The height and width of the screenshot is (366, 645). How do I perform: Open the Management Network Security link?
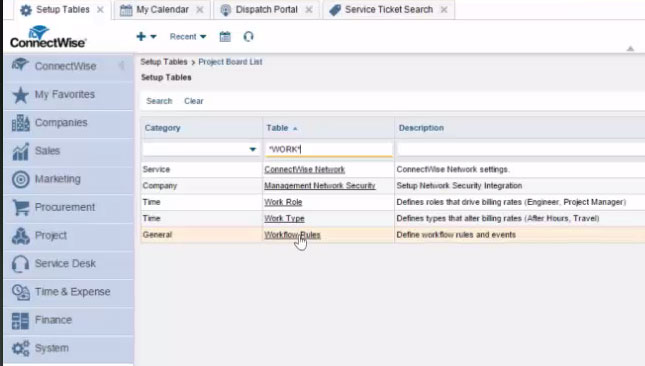pyautogui.click(x=320, y=186)
